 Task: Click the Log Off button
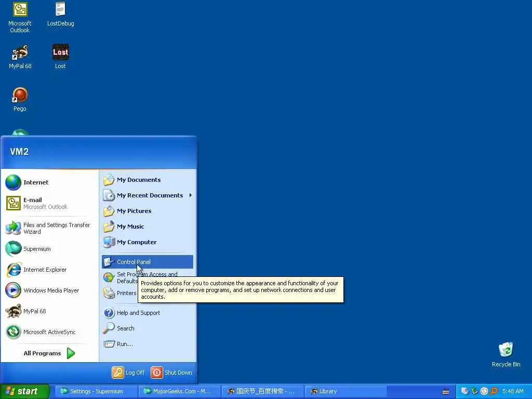pyautogui.click(x=128, y=373)
